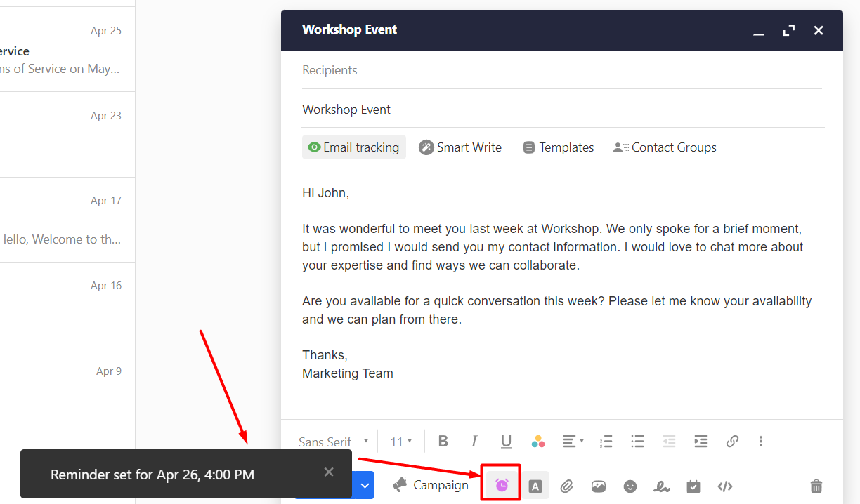Click the calendar checkmark icon
Image resolution: width=860 pixels, height=504 pixels.
(693, 486)
